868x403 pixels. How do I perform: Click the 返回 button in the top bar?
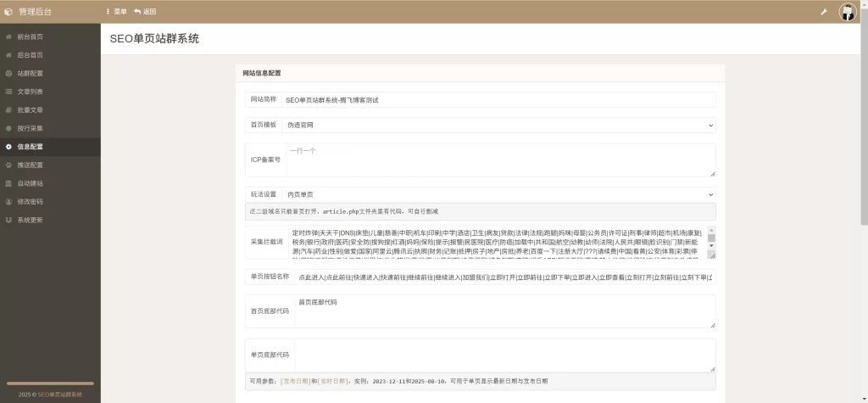145,12
